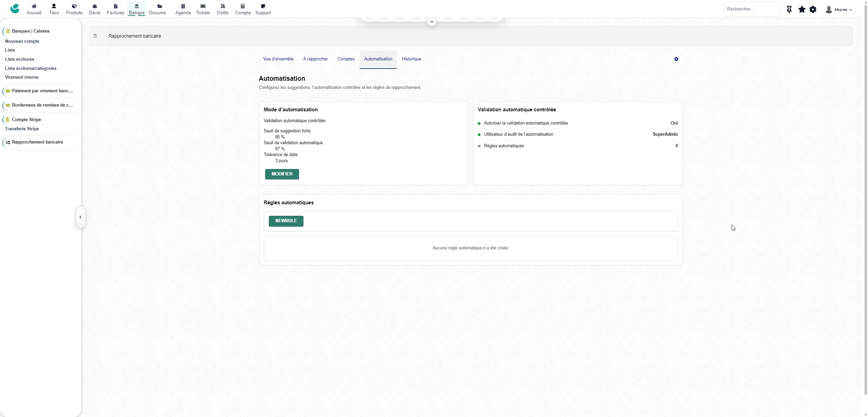Open the Banque menu
This screenshot has width=868, height=417.
[137, 9]
